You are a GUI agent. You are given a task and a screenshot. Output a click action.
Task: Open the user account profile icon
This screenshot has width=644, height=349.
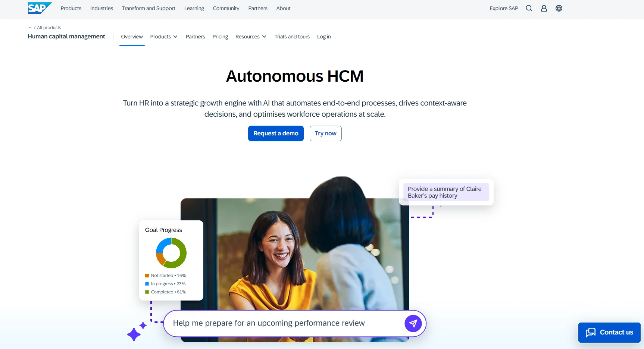[x=544, y=8]
